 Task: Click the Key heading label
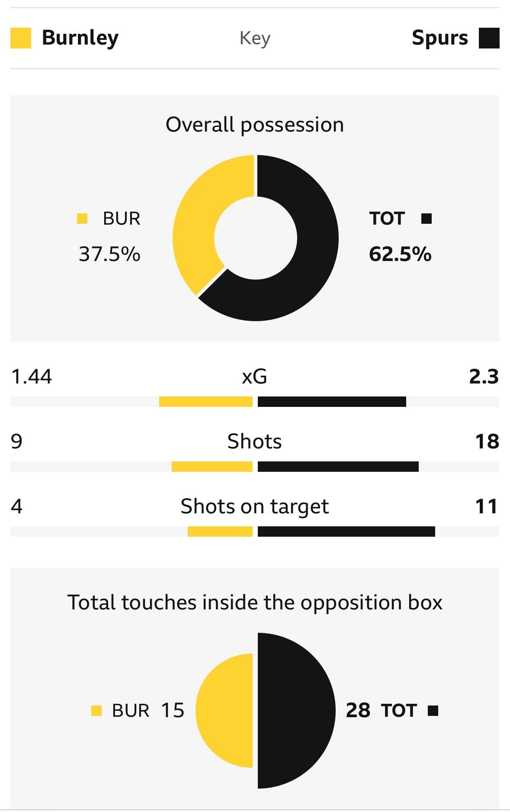click(x=255, y=39)
